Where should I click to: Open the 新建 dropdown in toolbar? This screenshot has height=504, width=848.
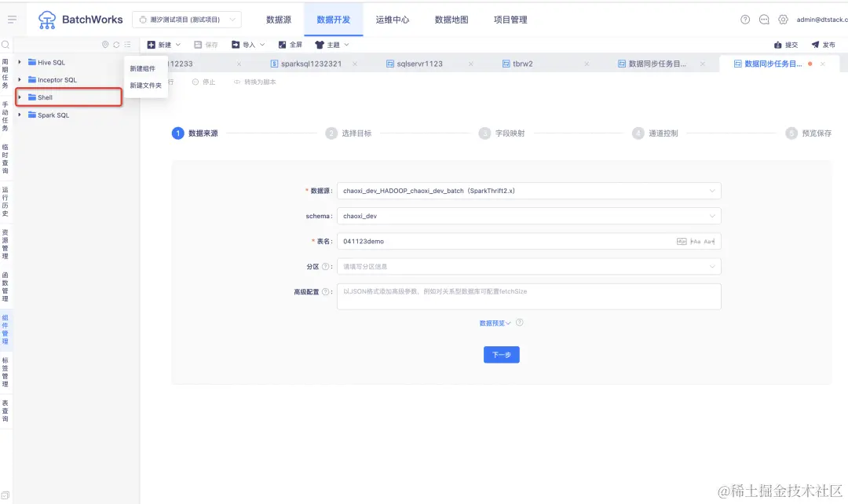pos(164,45)
